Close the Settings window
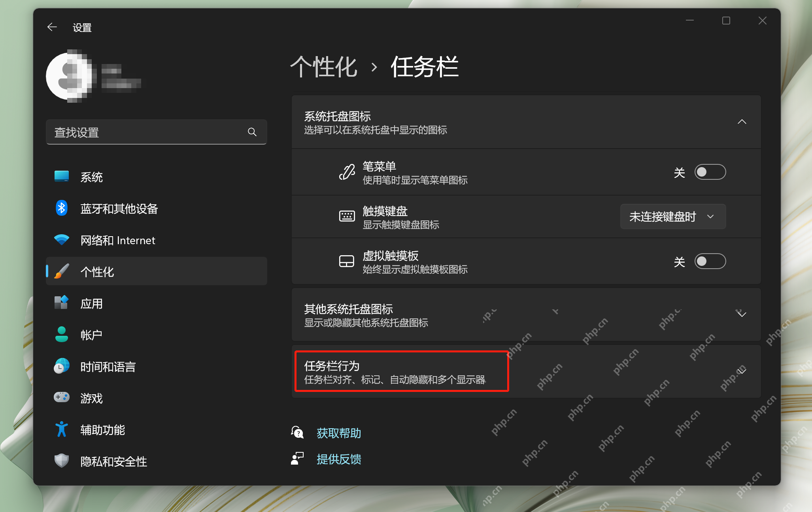 (x=763, y=21)
